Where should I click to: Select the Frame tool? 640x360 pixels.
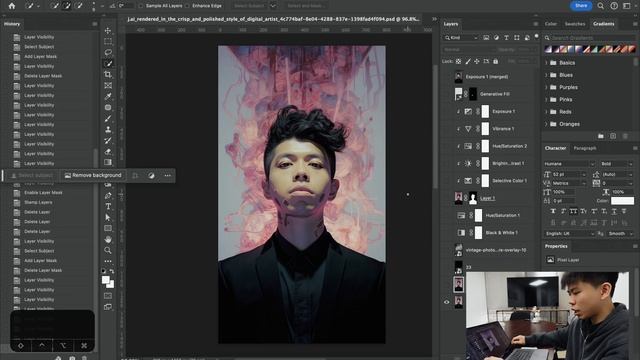coord(108,86)
